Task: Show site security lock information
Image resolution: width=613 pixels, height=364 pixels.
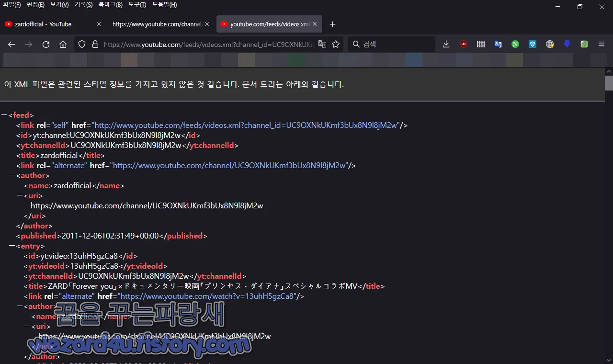Action: pos(95,45)
